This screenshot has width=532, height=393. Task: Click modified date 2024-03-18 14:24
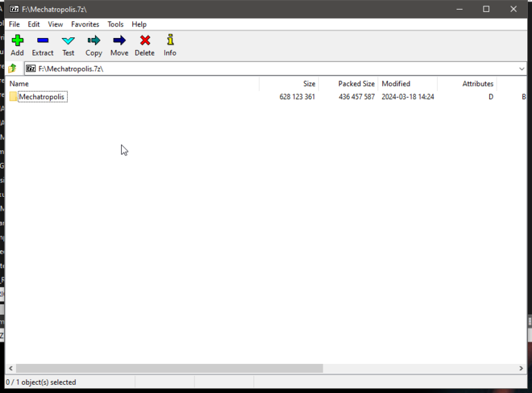pos(408,97)
